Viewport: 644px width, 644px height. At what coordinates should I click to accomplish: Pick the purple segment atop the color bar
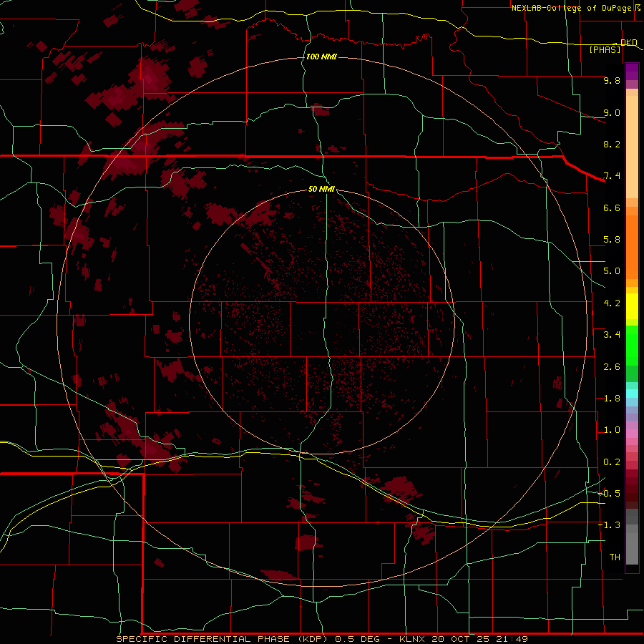[x=632, y=72]
